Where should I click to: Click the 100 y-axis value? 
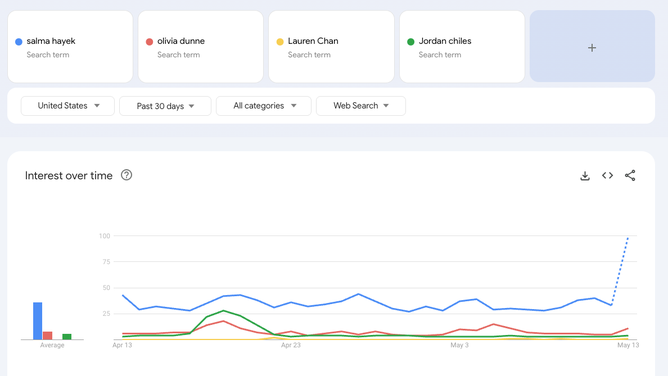pyautogui.click(x=104, y=236)
